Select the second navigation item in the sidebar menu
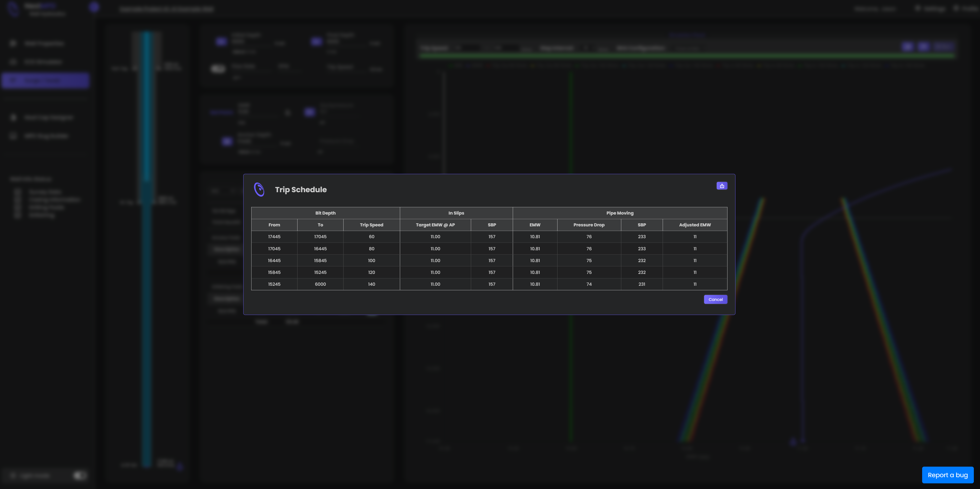 click(45, 62)
